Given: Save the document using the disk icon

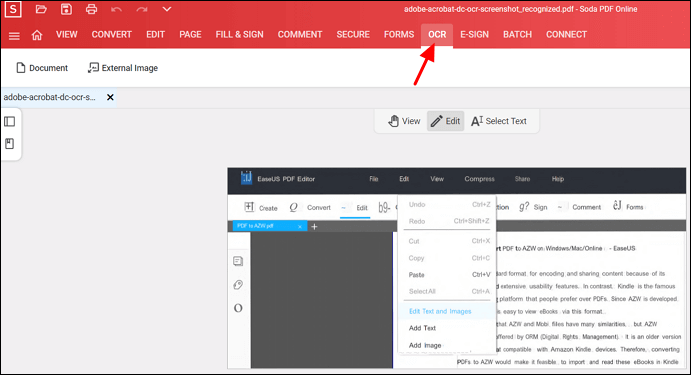Looking at the screenshot, I should [x=66, y=9].
